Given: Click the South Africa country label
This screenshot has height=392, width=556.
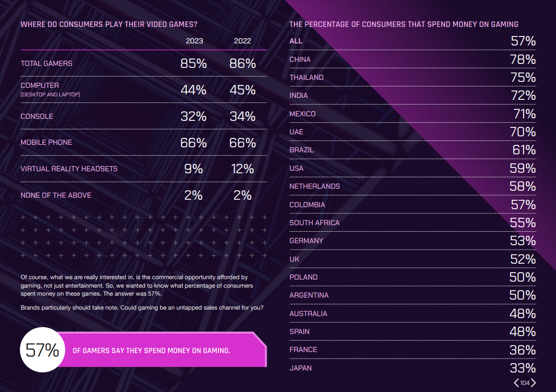Looking at the screenshot, I should [x=314, y=223].
